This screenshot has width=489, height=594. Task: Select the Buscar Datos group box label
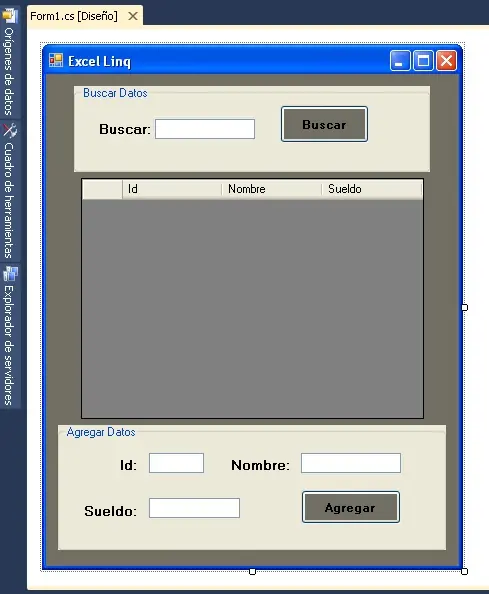115,93
